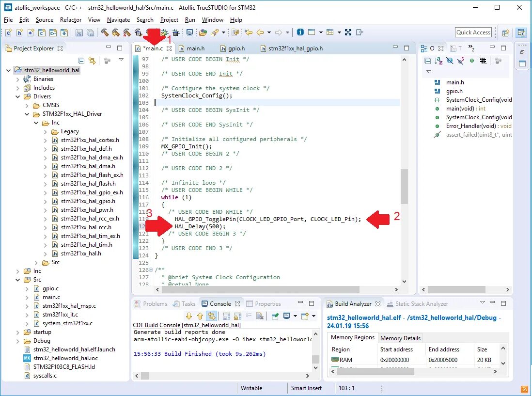Expand the Legacy folder
The image size is (532, 396).
pyautogui.click(x=46, y=132)
